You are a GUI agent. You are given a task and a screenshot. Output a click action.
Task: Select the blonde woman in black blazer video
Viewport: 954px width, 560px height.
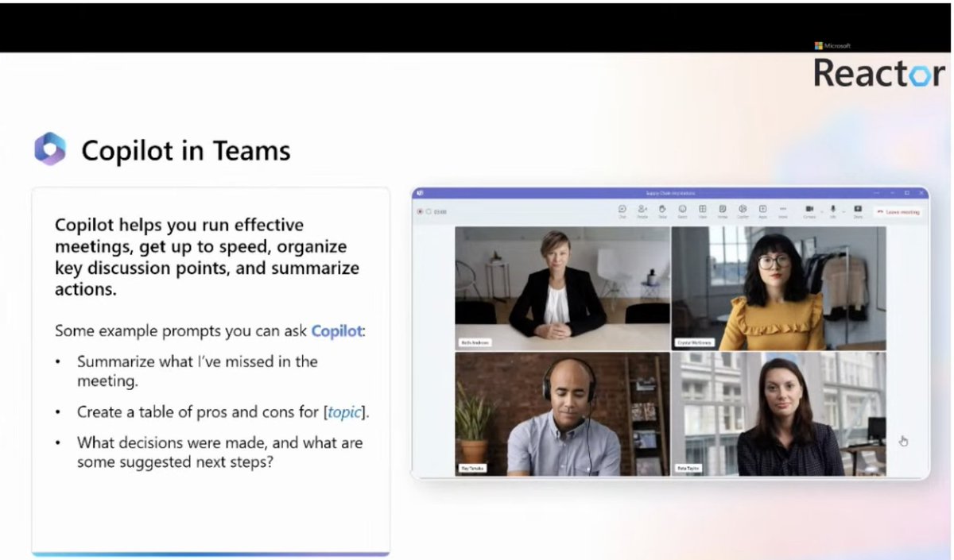click(562, 288)
